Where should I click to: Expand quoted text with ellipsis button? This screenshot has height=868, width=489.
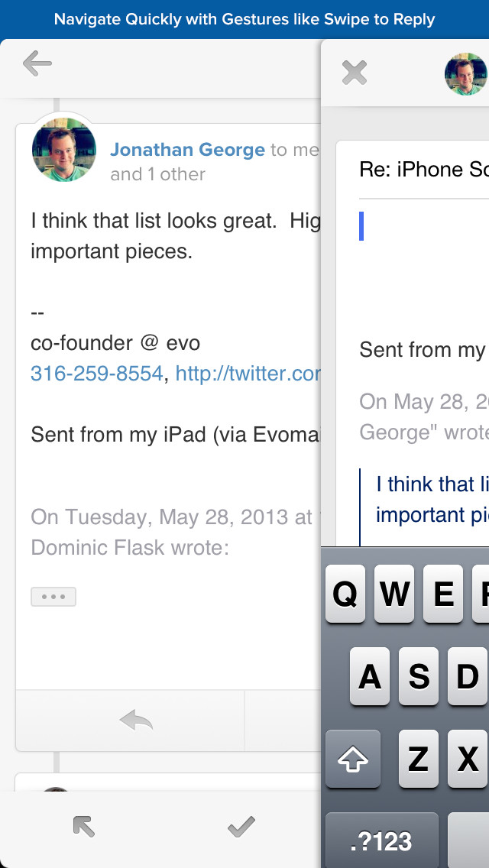point(53,597)
